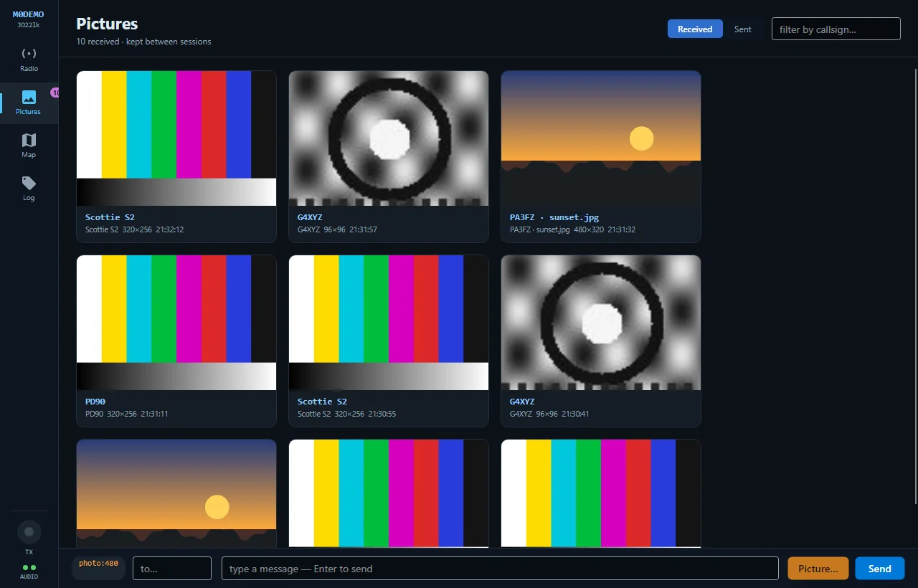Click the blue Send button
The width and height of the screenshot is (918, 588).
tap(880, 568)
